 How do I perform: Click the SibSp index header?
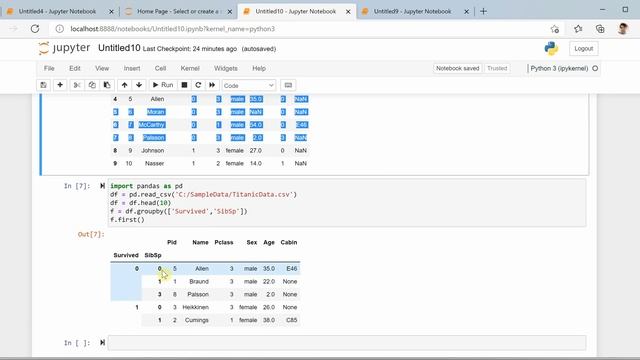click(x=153, y=255)
